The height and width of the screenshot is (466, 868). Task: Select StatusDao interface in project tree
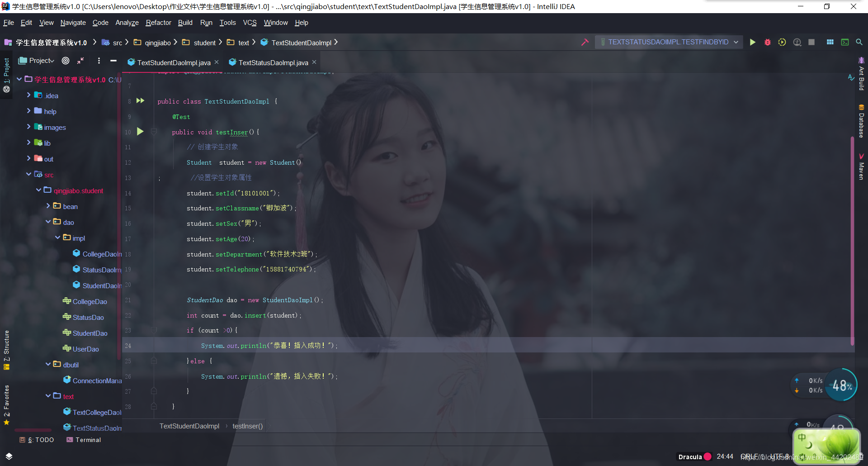tap(83, 317)
